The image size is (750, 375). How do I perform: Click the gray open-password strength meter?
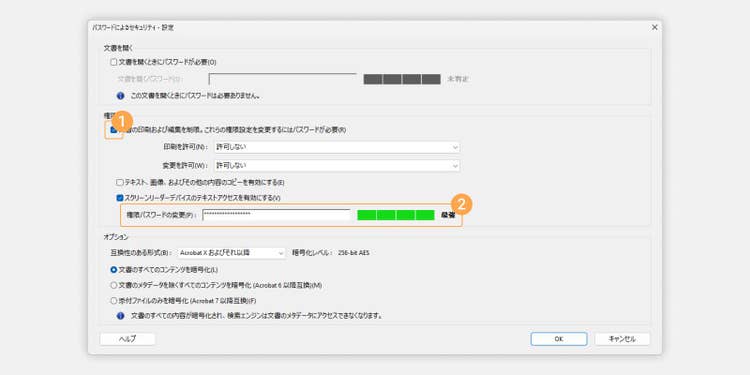click(x=402, y=79)
